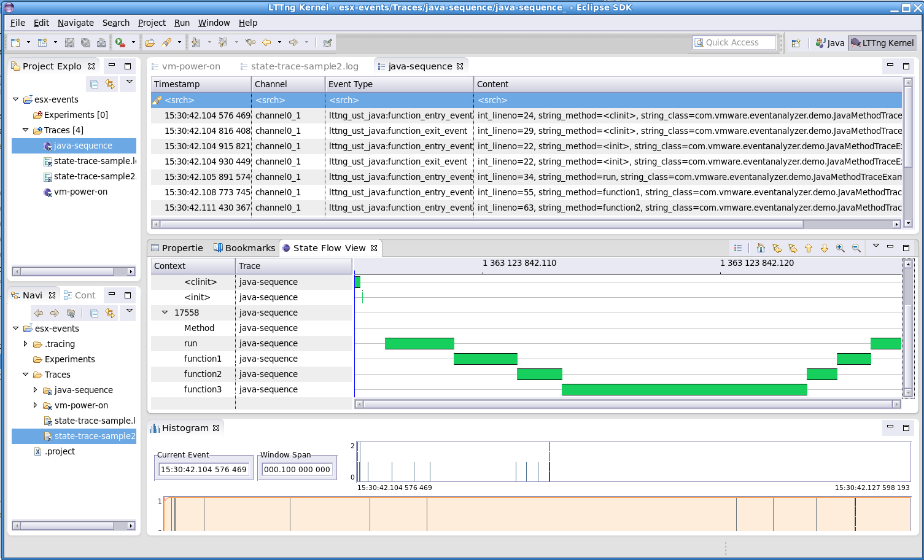
Task: Open the Back history dropdown arrow
Action: point(279,42)
